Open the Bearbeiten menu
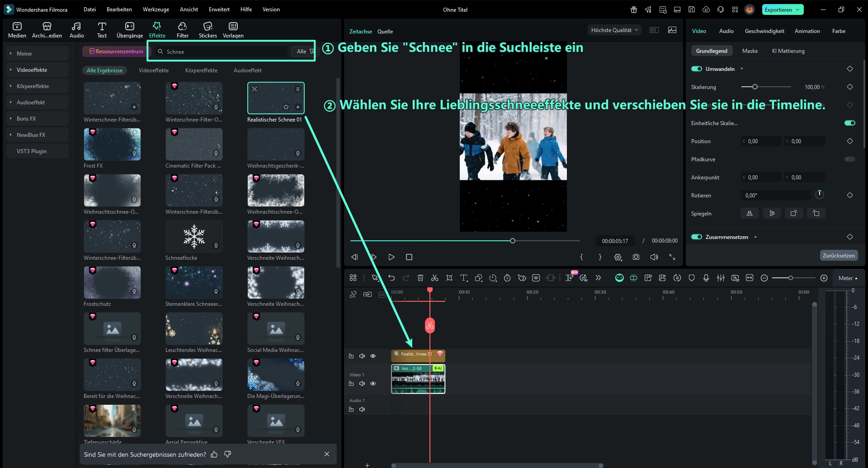This screenshot has width=868, height=468. tap(119, 9)
